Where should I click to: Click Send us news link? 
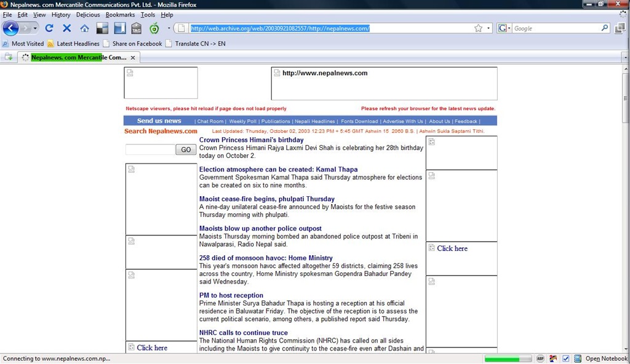pyautogui.click(x=159, y=121)
